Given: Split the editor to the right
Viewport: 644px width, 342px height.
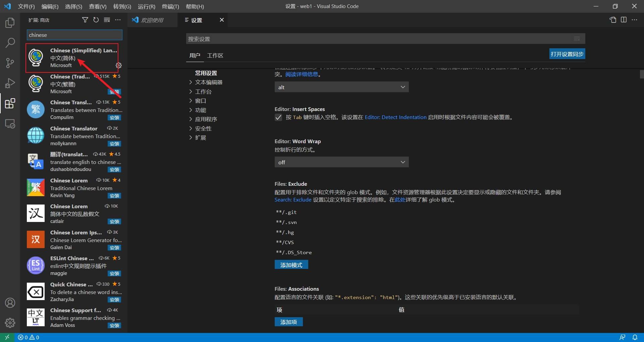Looking at the screenshot, I should coord(624,20).
